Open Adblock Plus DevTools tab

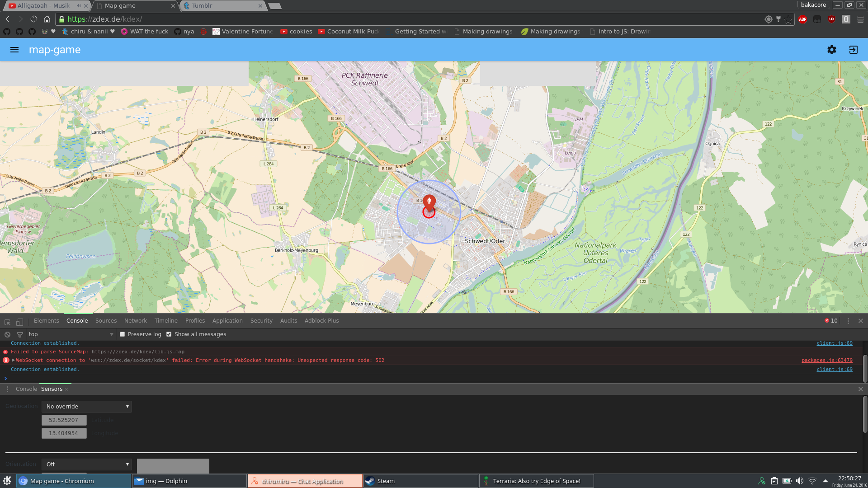click(x=321, y=321)
